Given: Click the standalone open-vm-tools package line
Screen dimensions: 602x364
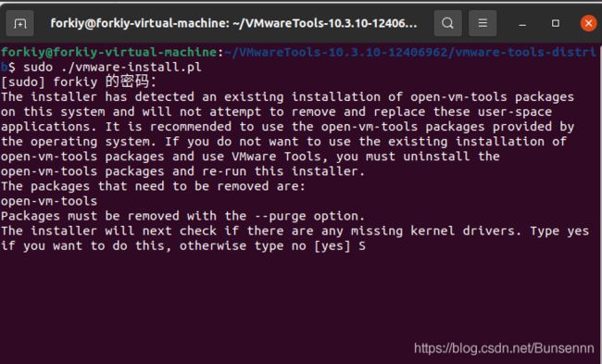Looking at the screenshot, I should pyautogui.click(x=49, y=201).
